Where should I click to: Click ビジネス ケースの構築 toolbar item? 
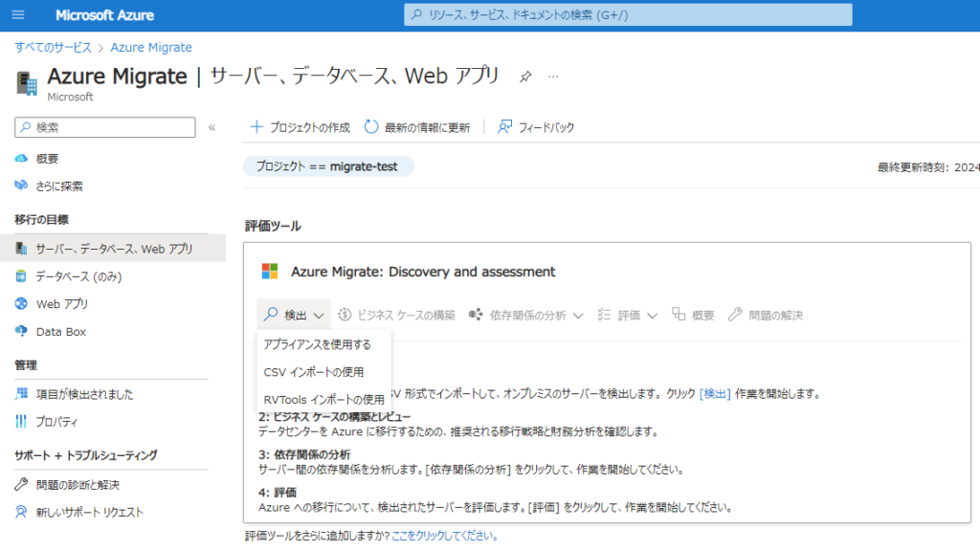[396, 315]
